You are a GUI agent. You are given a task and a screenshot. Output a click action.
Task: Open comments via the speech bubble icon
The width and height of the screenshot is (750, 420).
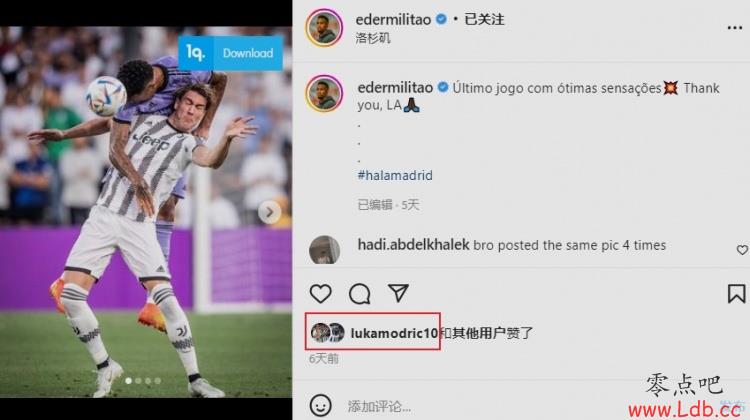point(359,293)
